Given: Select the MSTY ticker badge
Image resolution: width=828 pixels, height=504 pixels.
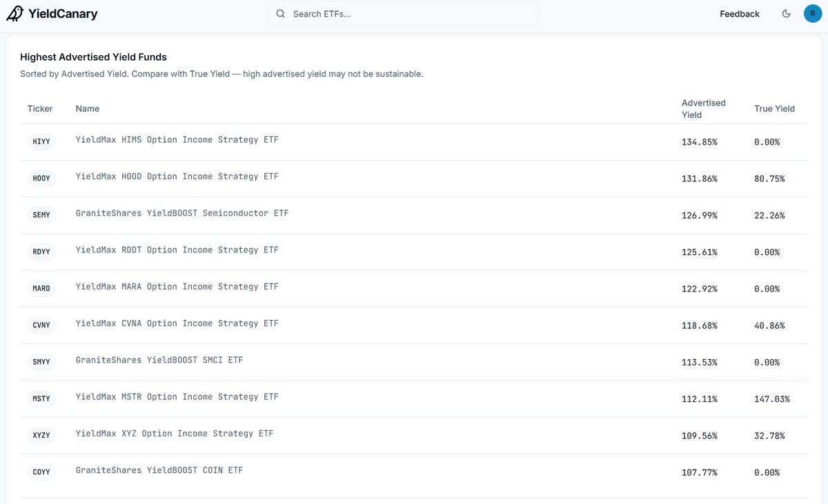Looking at the screenshot, I should click(41, 399).
